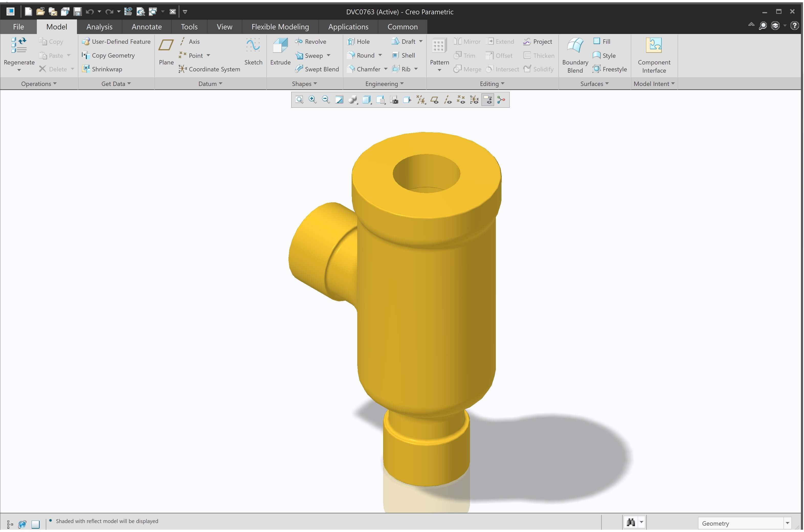Open the Geometry selection filter combo box
The image size is (804, 532).
[744, 523]
